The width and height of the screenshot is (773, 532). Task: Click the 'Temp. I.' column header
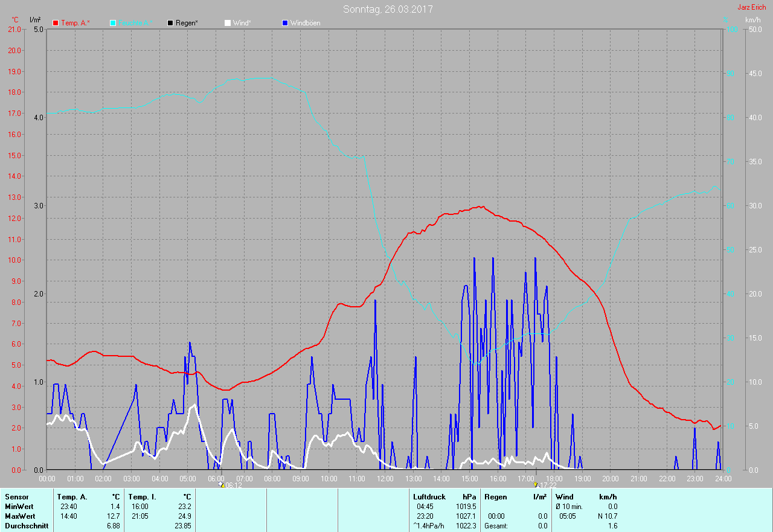142,497
